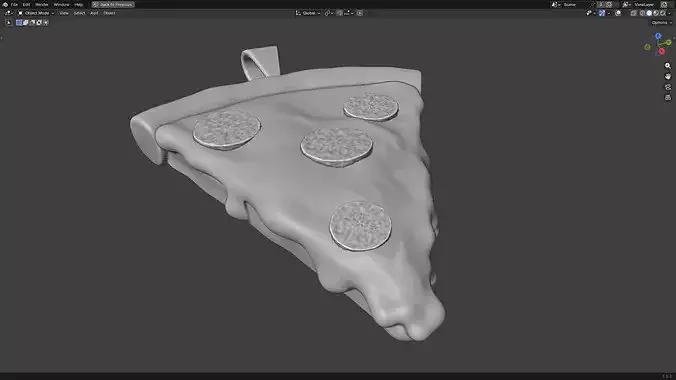Click the zoom view magnifier icon

click(668, 66)
